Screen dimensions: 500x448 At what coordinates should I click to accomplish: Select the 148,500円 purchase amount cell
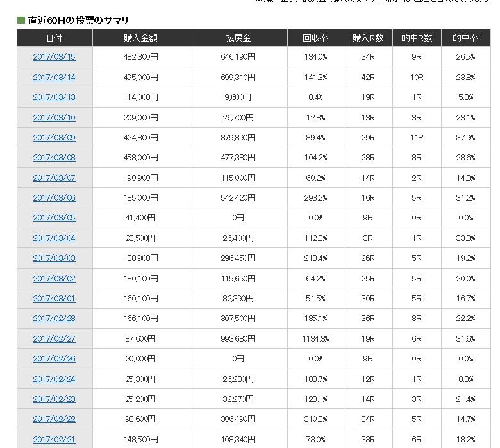click(141, 440)
